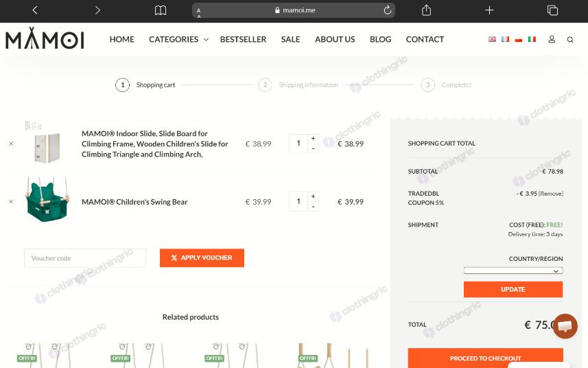Open the user account icon

[x=552, y=39]
